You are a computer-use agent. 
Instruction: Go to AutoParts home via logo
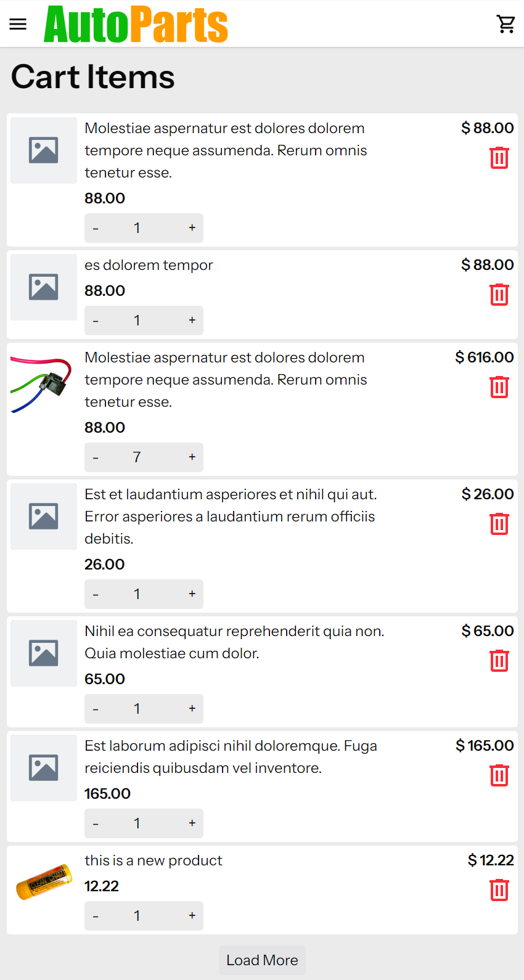coord(136,25)
